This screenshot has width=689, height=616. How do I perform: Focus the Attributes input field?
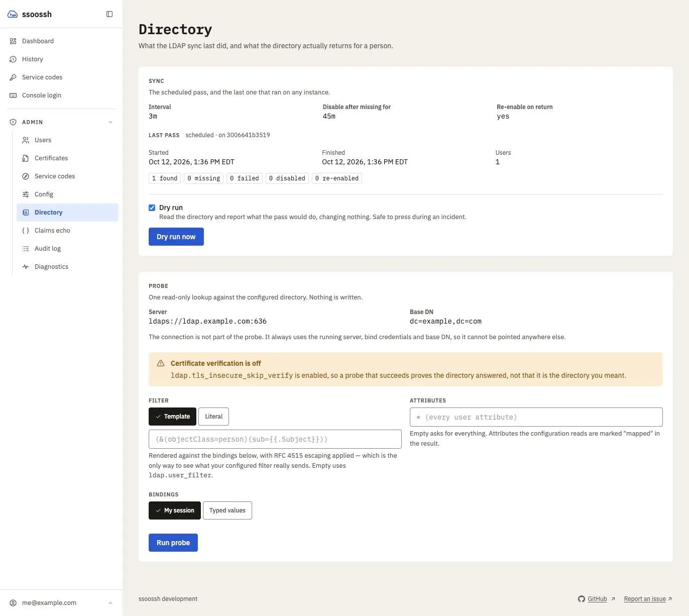536,417
